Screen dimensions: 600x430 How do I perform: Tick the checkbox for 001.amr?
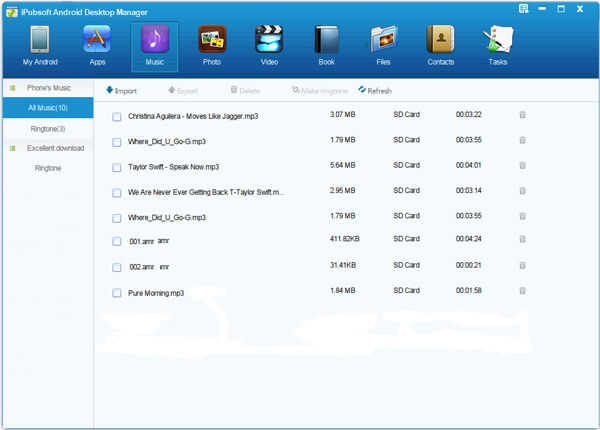coord(117,241)
